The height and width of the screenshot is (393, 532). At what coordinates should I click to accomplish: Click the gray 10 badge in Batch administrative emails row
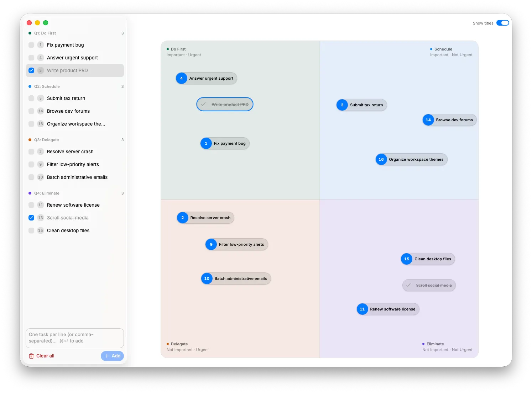point(41,177)
